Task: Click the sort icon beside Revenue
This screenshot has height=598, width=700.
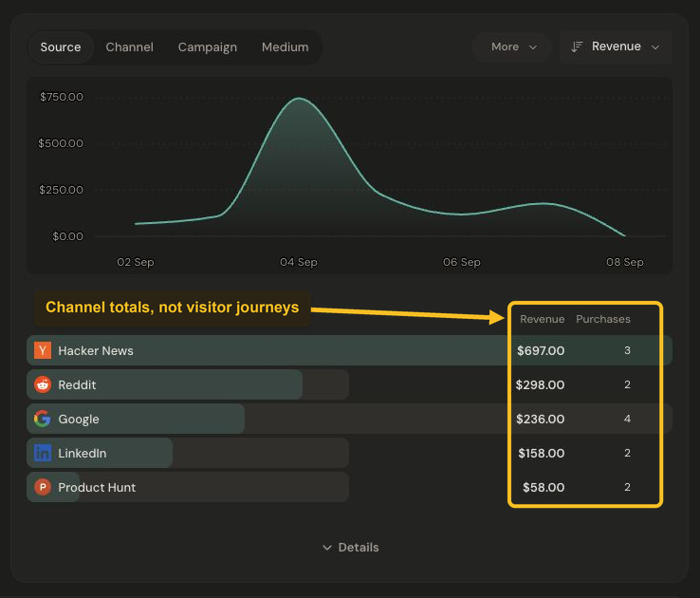Action: point(577,47)
